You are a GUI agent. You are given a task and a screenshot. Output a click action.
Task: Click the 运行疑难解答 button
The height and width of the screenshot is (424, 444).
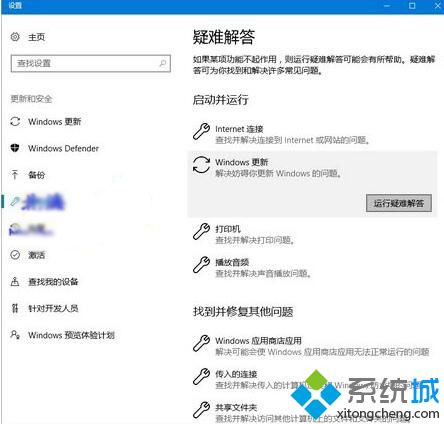399,203
